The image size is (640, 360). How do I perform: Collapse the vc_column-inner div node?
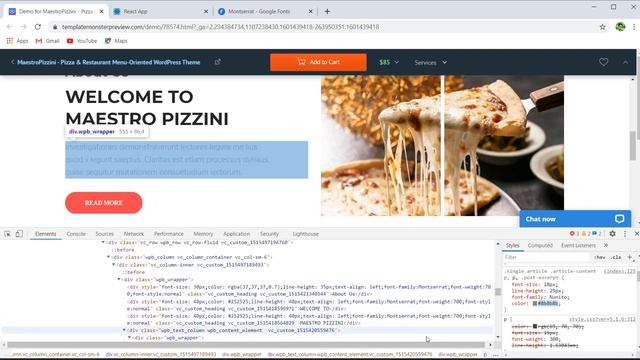pyautogui.click(x=114, y=264)
